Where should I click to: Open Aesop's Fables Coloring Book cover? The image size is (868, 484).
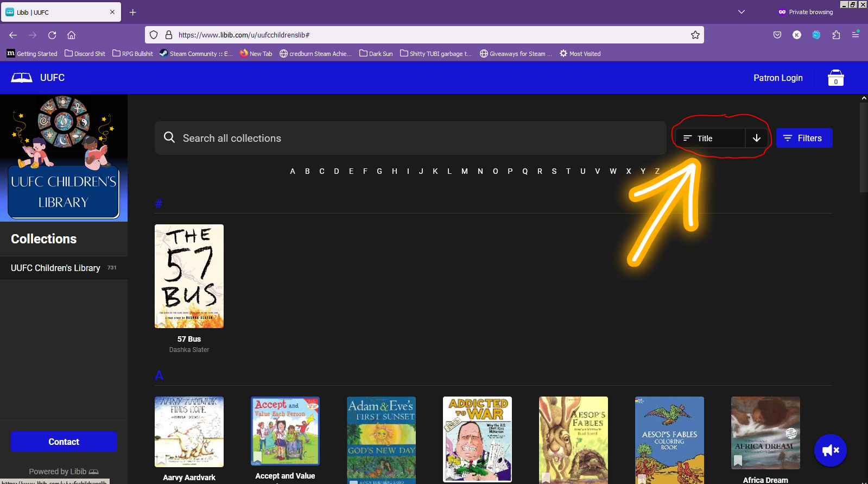coord(669,440)
